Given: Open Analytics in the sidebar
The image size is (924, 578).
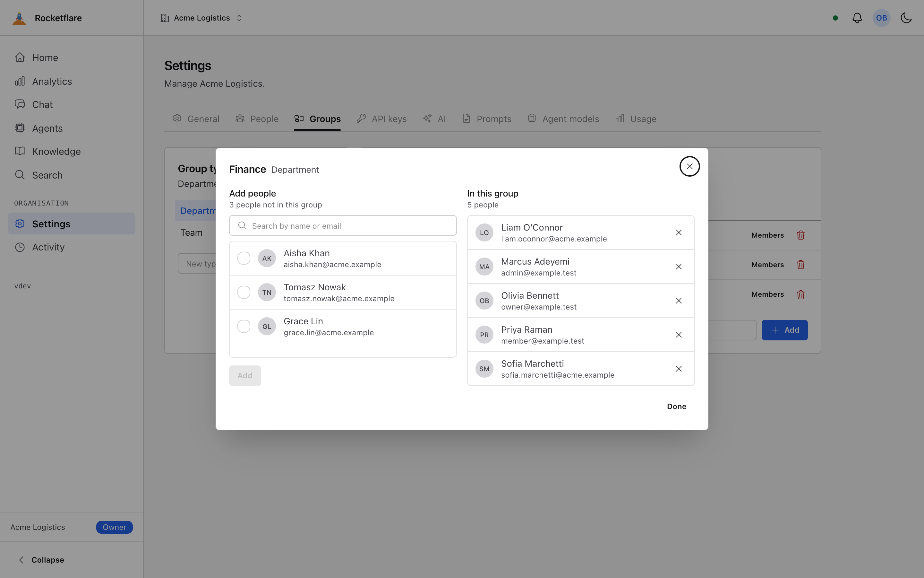Looking at the screenshot, I should tap(72, 82).
